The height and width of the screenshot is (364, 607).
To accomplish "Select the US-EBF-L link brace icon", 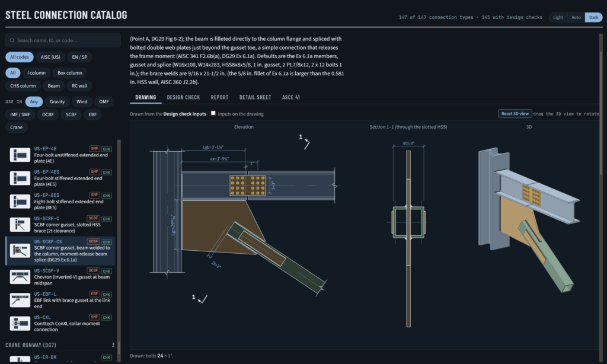I will coord(20,300).
